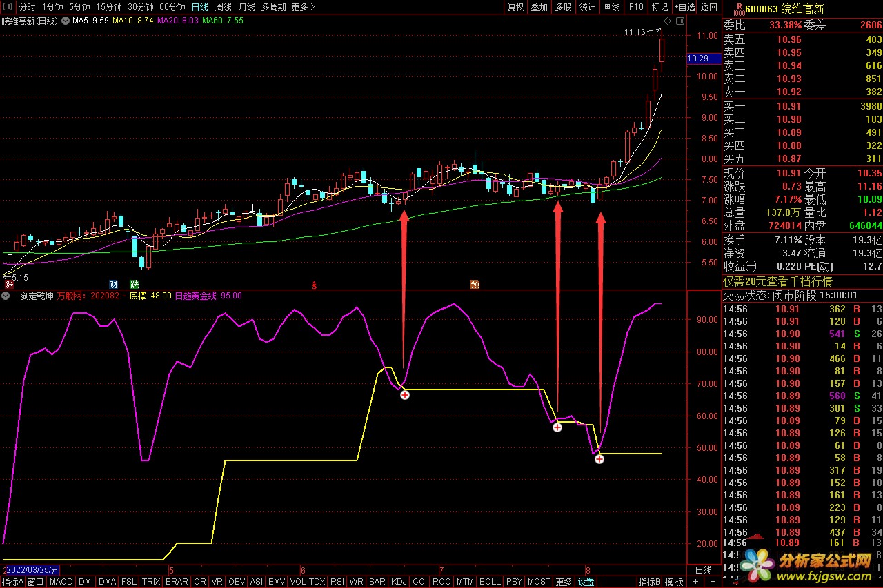The image size is (883, 588).
Task: Switch to 月线 monthly period
Action: 246,7
